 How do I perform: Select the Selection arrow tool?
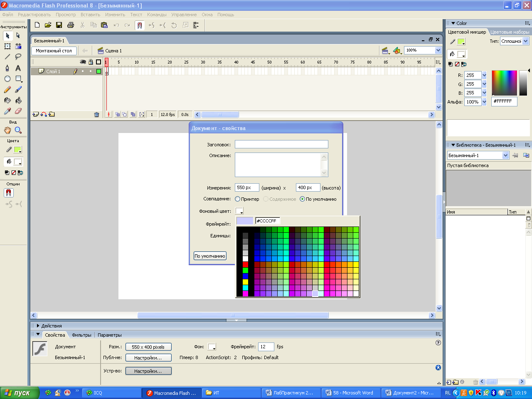pyautogui.click(x=7, y=36)
